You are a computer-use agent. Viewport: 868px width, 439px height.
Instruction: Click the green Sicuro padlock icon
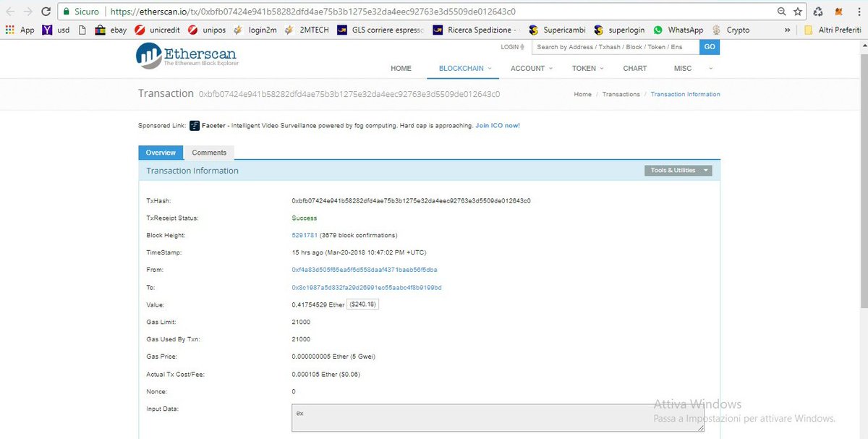[x=66, y=12]
